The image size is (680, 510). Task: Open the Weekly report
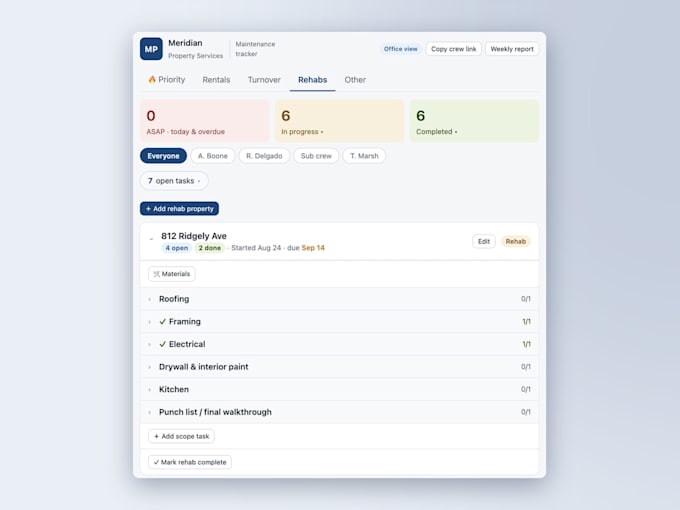coord(512,49)
